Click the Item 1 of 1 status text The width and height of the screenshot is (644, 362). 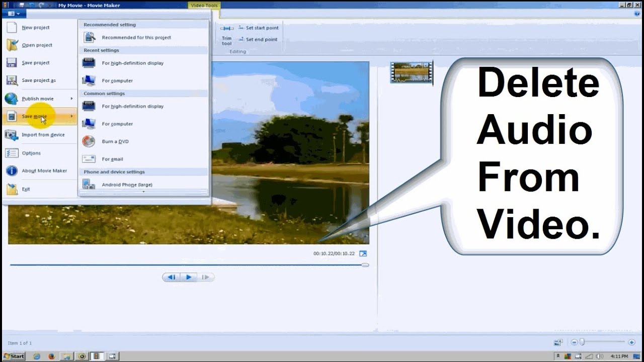[x=20, y=343]
